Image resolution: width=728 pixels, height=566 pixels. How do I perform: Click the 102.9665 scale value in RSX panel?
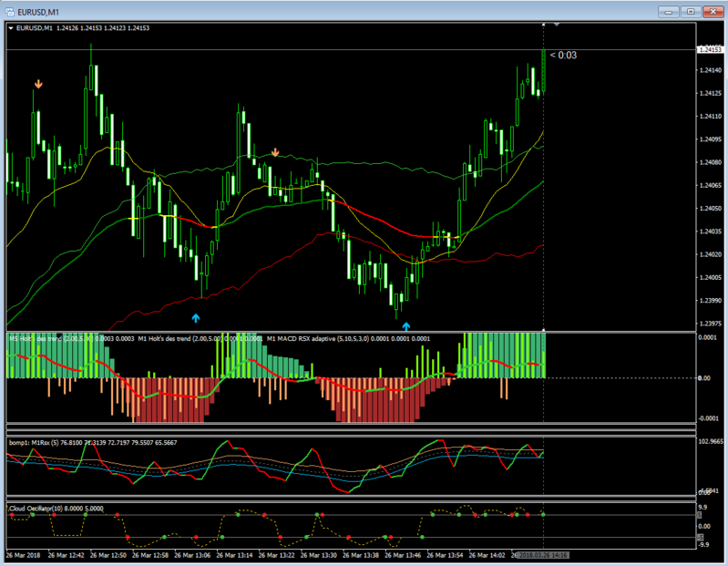point(711,441)
